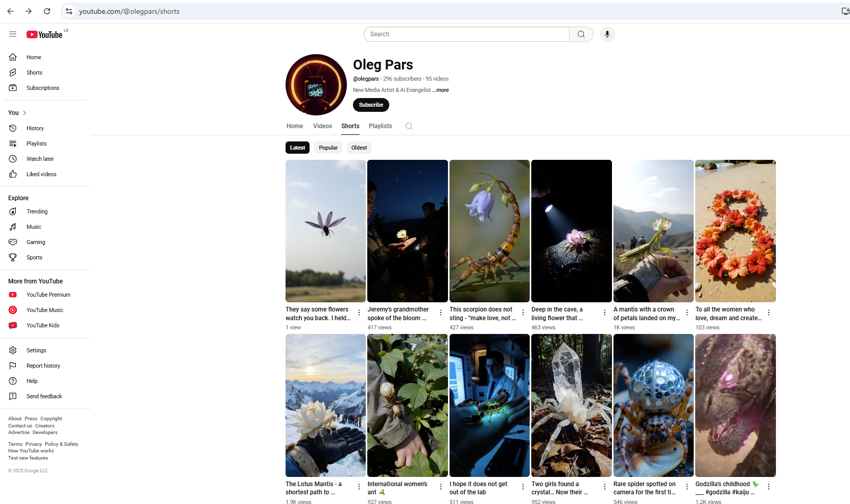Expand channel description with more link
Viewport: 850px width, 504px height.
[441, 90]
